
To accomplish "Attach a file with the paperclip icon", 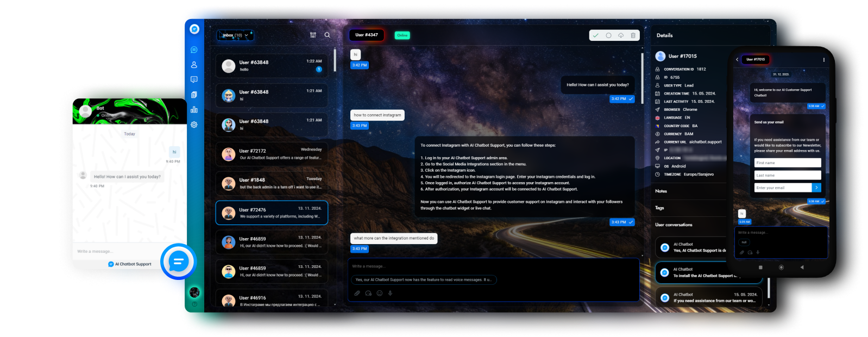I will (x=357, y=293).
